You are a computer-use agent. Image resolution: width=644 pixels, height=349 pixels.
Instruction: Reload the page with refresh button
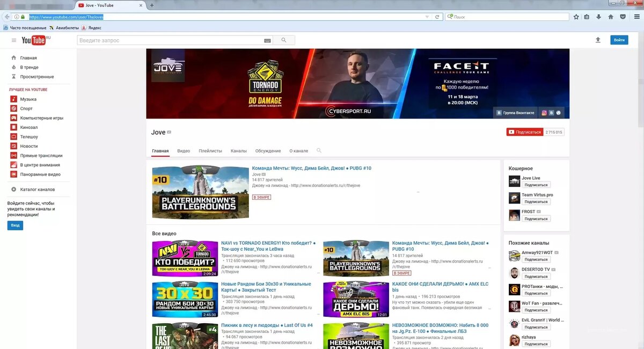pyautogui.click(x=437, y=17)
